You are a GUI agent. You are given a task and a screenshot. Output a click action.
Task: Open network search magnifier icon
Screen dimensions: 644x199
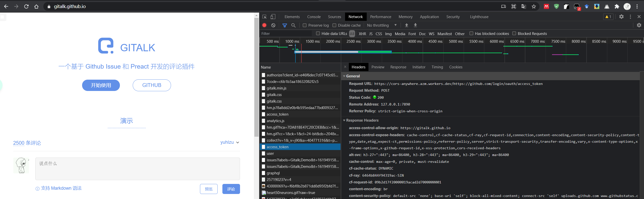click(293, 25)
